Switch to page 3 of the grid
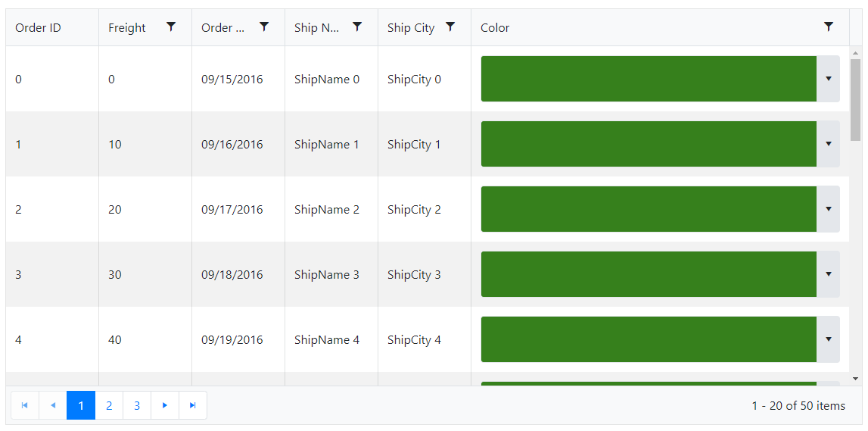Screen dimensions: 868x431 [x=137, y=405]
